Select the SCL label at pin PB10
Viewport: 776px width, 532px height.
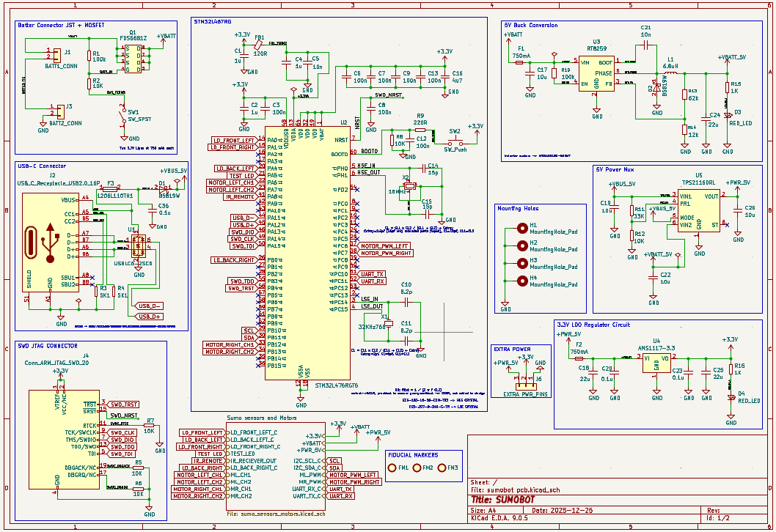(249, 330)
